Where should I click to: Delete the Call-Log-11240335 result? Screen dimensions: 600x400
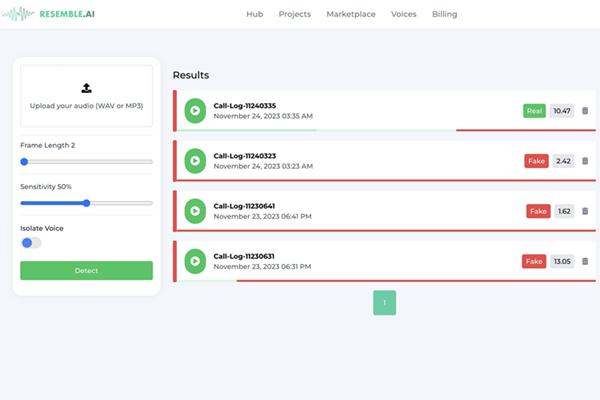[x=585, y=111]
